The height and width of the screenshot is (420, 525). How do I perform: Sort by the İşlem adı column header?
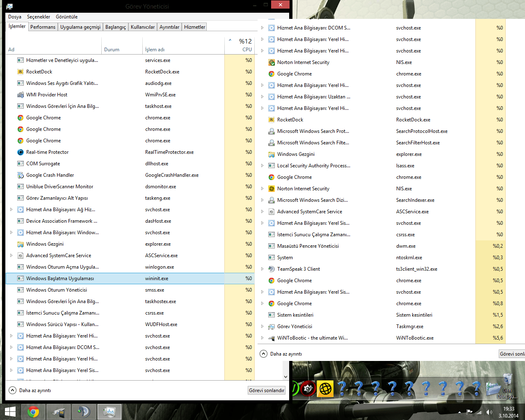pyautogui.click(x=184, y=46)
